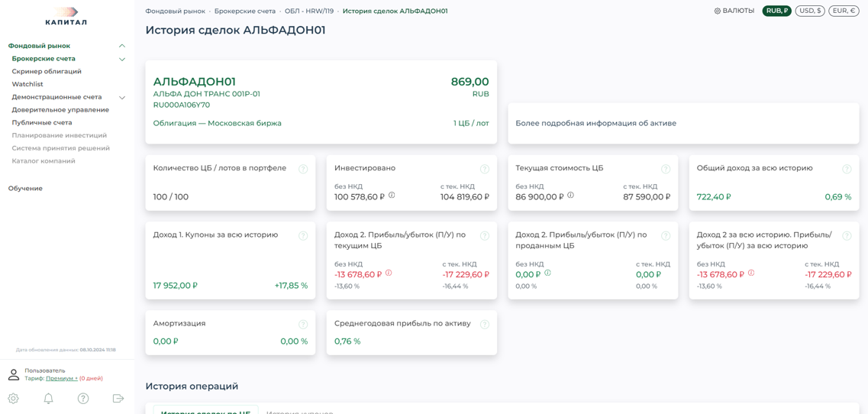Click ВАЛЮТЫ label in header

tap(738, 11)
